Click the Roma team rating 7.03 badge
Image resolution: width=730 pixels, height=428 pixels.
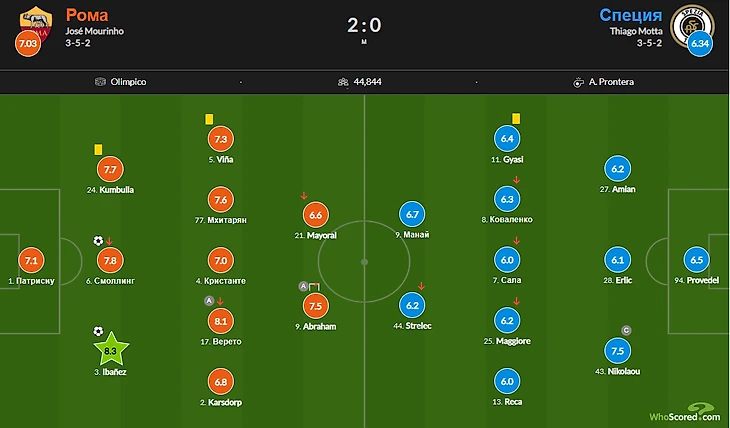click(x=27, y=44)
